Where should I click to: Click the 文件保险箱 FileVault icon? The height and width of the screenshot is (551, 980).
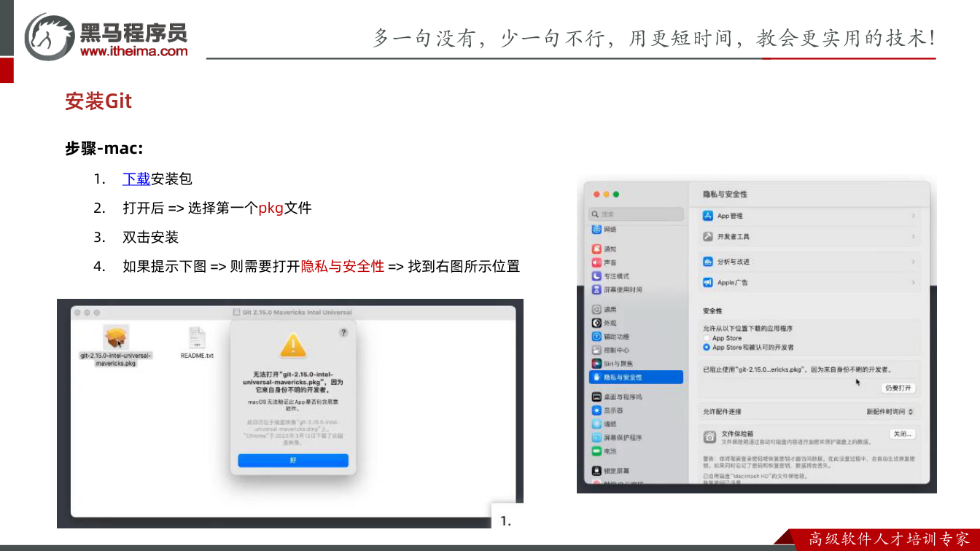click(x=709, y=437)
